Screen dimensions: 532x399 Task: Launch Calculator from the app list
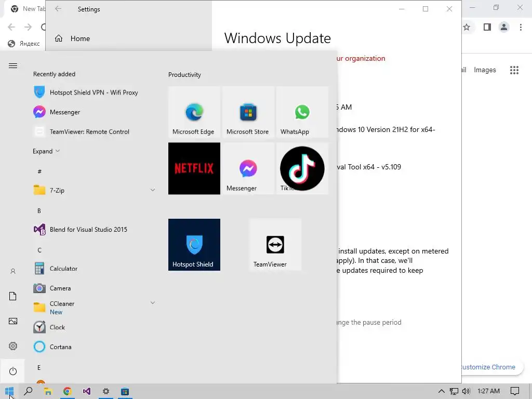94,269
